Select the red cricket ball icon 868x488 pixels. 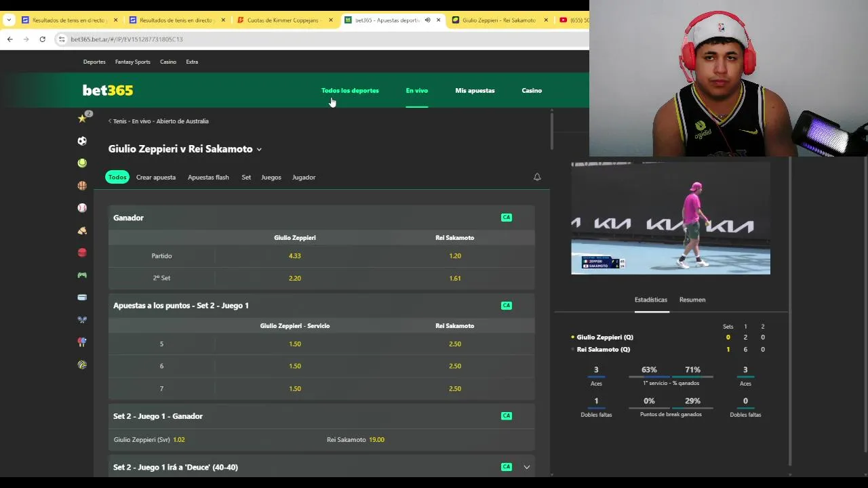[82, 253]
